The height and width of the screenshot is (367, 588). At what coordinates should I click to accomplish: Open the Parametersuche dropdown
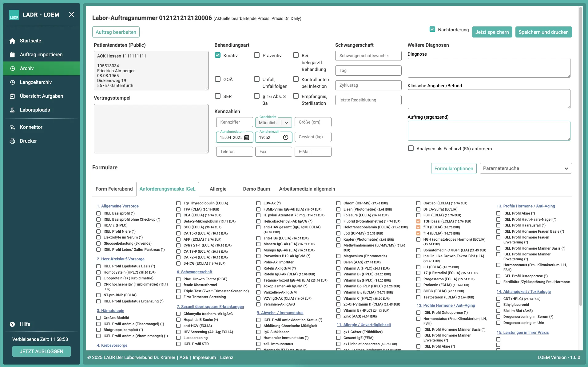[x=566, y=168]
